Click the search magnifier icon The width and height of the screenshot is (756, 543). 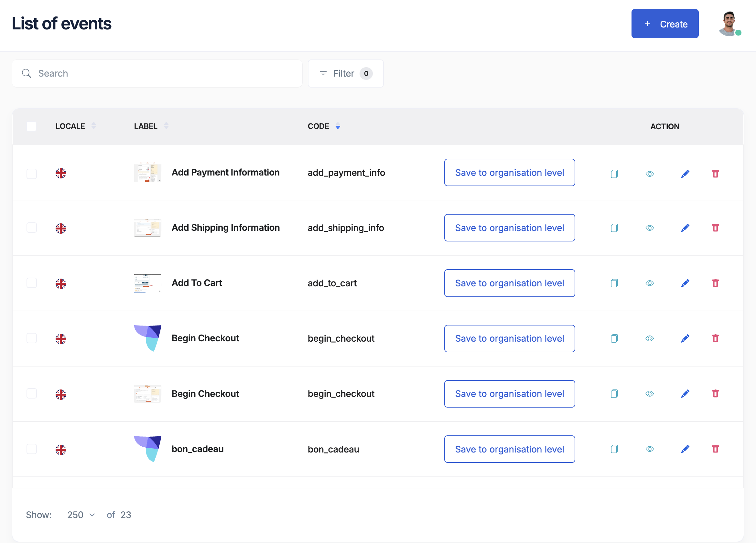(27, 73)
